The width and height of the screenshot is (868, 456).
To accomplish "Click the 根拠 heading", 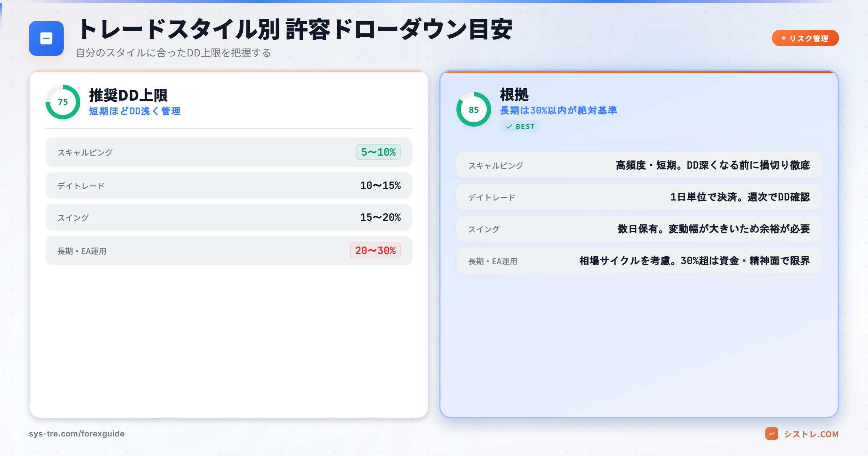I will (514, 94).
